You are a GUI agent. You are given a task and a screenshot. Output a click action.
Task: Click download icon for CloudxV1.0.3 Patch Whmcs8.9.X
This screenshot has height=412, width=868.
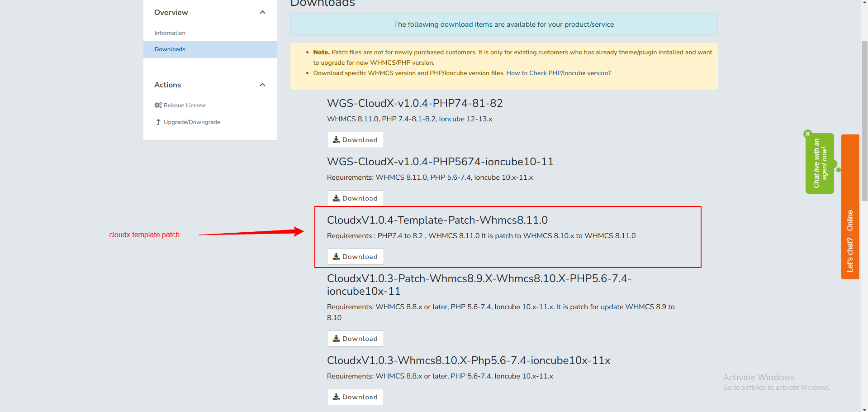[336, 339]
